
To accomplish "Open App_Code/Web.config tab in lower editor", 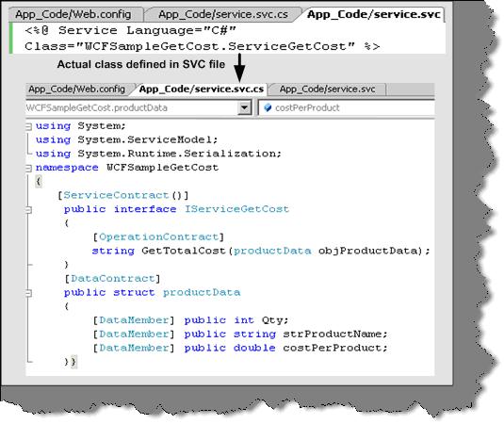I will coord(77,90).
